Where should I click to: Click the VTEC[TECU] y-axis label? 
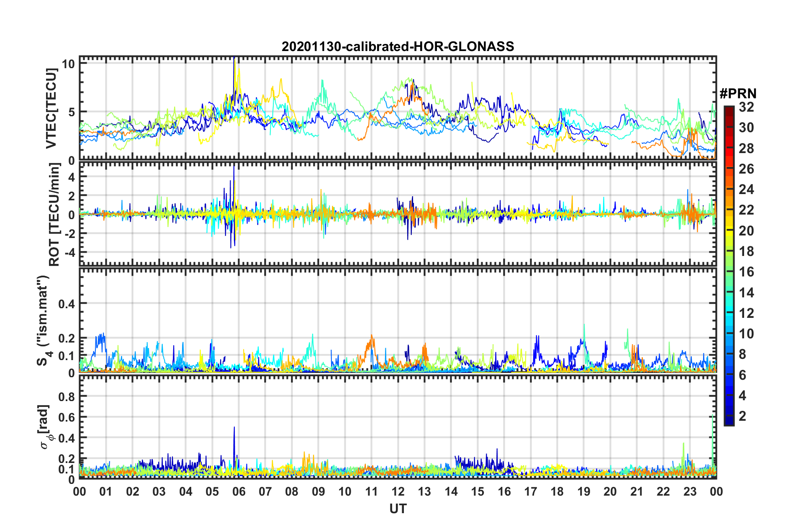(x=51, y=108)
